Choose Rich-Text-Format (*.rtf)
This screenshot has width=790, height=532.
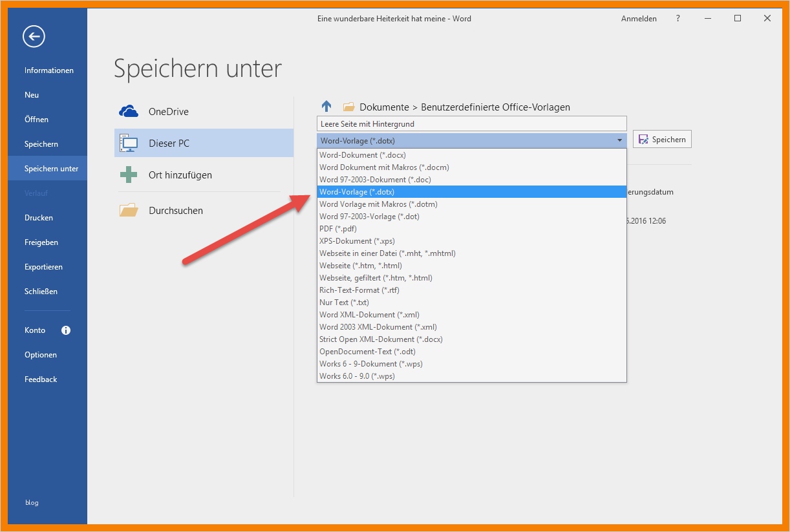[x=471, y=290]
